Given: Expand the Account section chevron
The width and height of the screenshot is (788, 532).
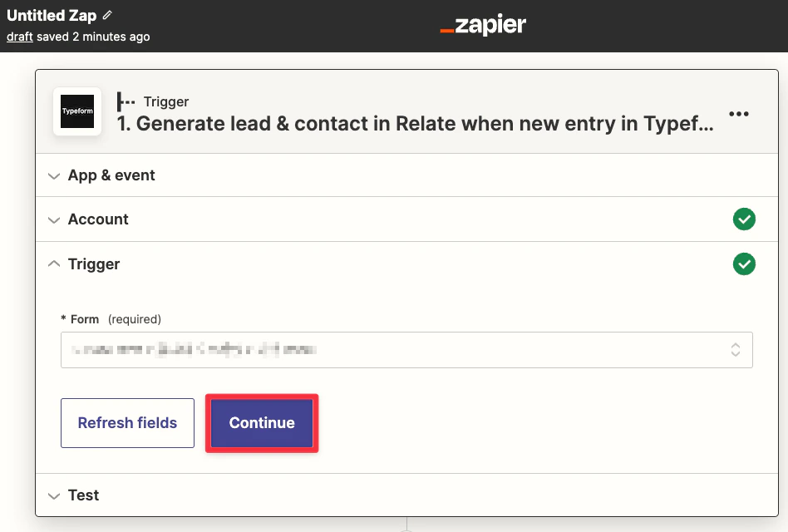Looking at the screenshot, I should 54,220.
